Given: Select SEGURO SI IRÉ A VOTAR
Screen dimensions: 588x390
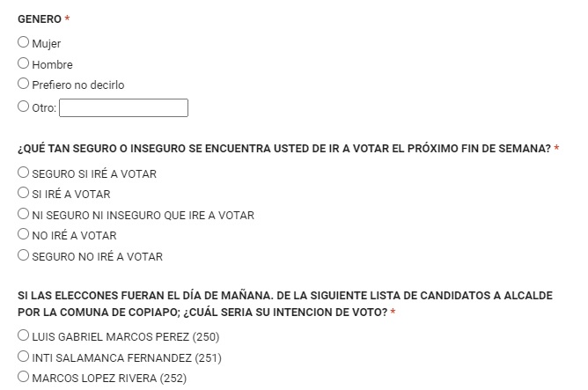Looking at the screenshot, I should point(23,173).
